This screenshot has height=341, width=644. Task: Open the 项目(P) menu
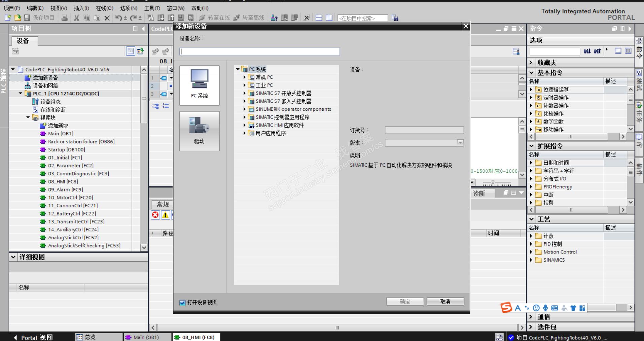point(12,8)
